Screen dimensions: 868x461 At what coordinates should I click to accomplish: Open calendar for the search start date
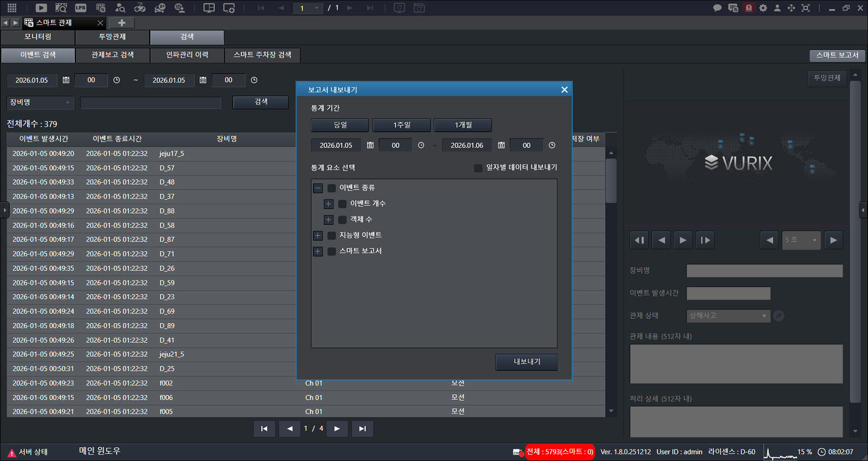coord(66,80)
